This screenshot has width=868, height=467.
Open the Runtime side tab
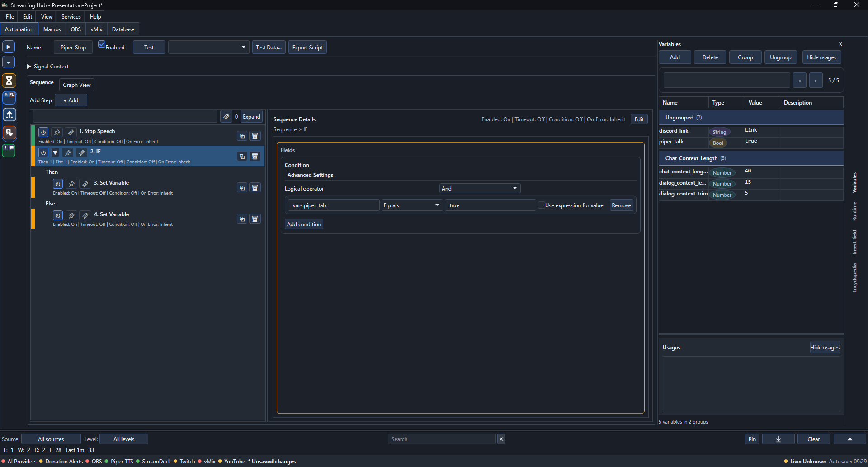click(854, 211)
